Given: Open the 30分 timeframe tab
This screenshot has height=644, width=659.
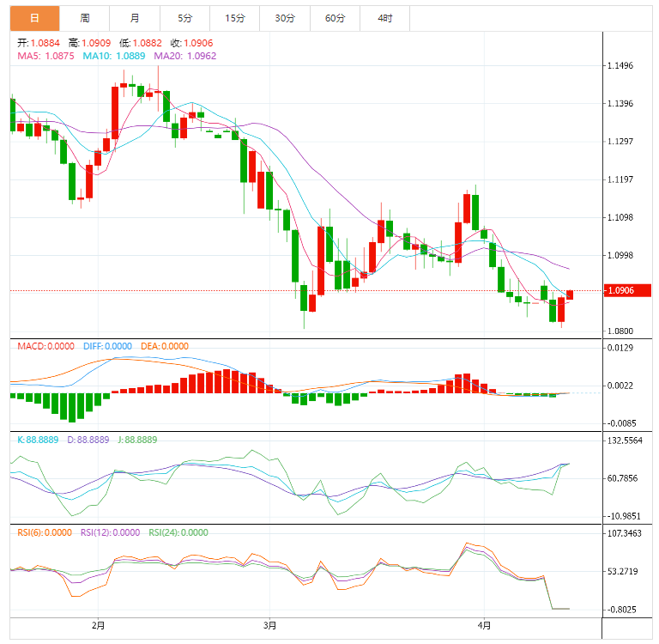Looking at the screenshot, I should click(x=285, y=18).
